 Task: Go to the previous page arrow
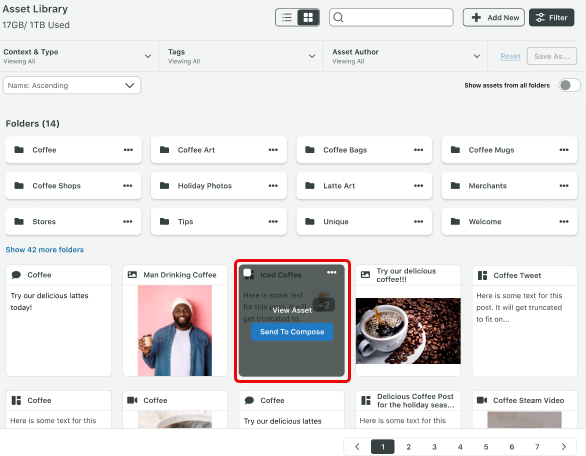[x=357, y=447]
